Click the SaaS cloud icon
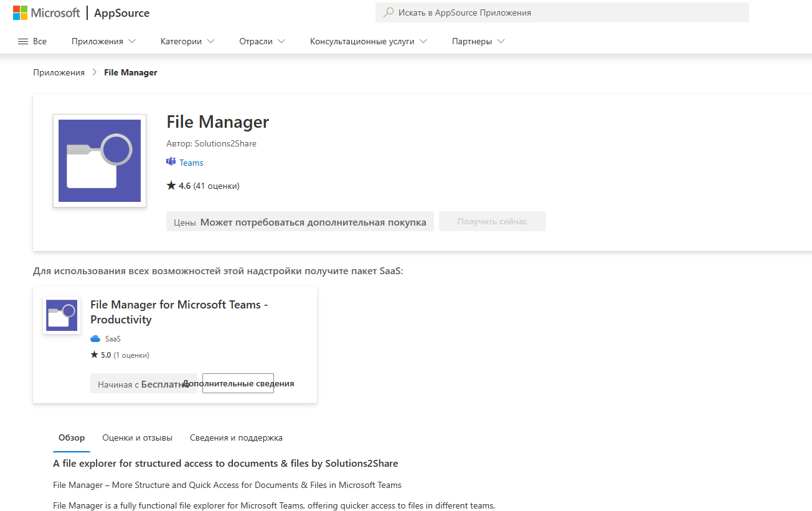Image resolution: width=812 pixels, height=511 pixels. pyautogui.click(x=95, y=339)
